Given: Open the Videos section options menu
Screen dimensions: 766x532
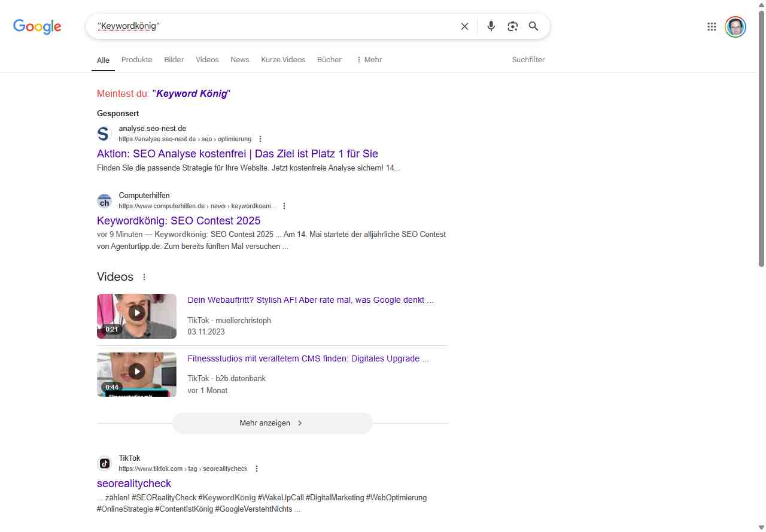Looking at the screenshot, I should click(144, 277).
